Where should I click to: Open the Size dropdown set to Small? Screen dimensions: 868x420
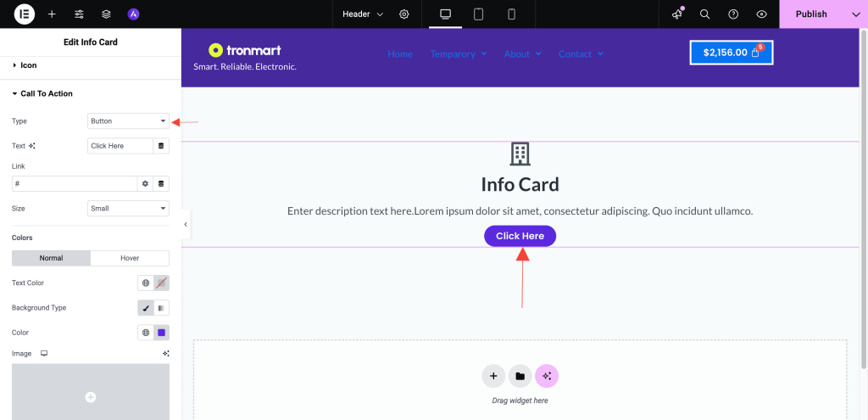(x=128, y=208)
